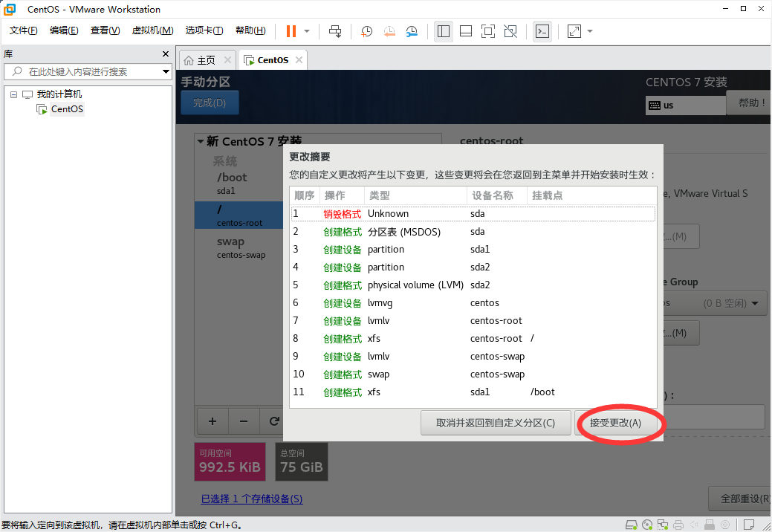Viewport: 772px width, 532px height.
Task: Open the 选项卡(T) menu
Action: point(204,30)
